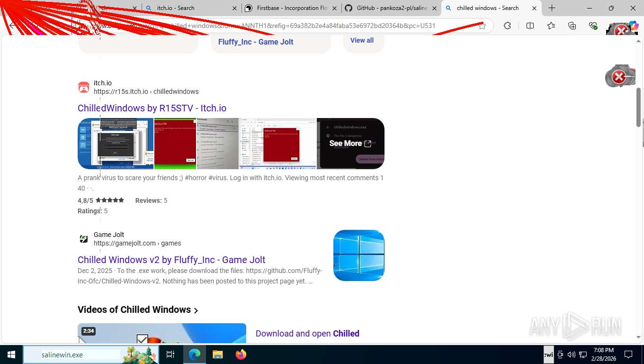Click the Game Jolt favicon icon
This screenshot has height=364, width=644.
coord(83,239)
